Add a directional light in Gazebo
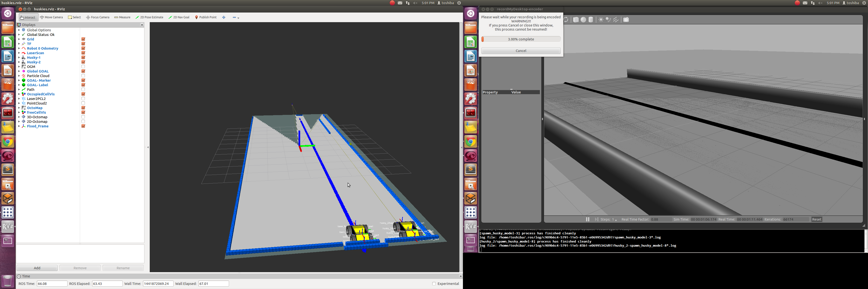The width and height of the screenshot is (868, 289). pos(616,20)
